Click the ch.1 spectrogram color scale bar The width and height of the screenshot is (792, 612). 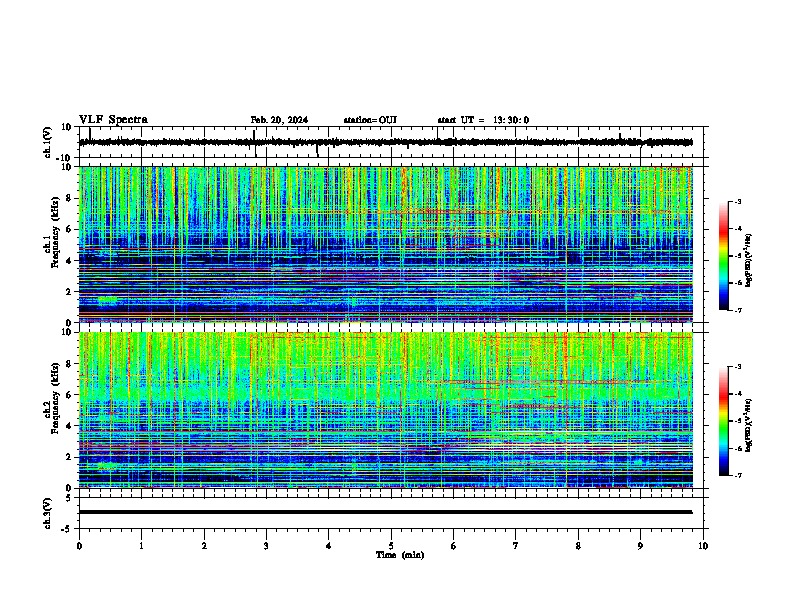[723, 256]
